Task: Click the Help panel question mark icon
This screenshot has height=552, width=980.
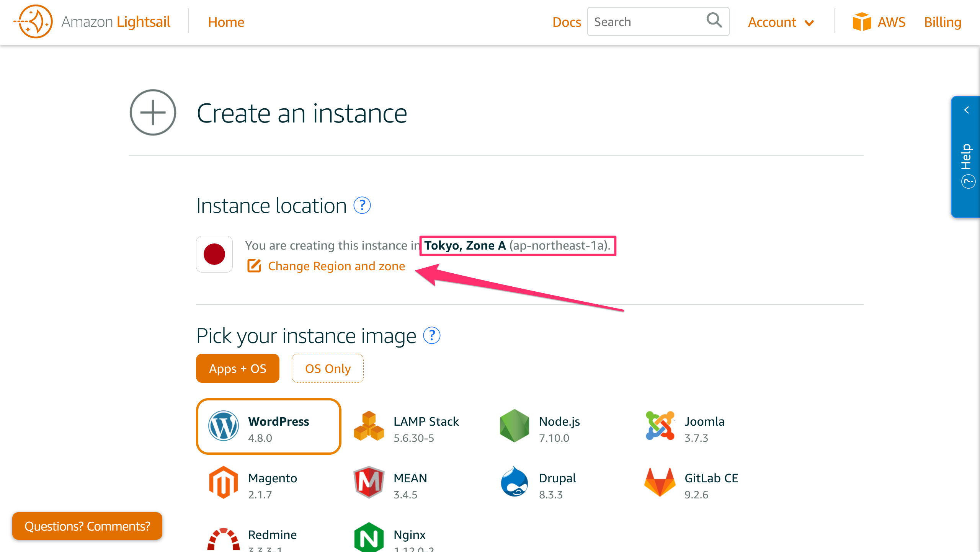Action: pos(968,181)
